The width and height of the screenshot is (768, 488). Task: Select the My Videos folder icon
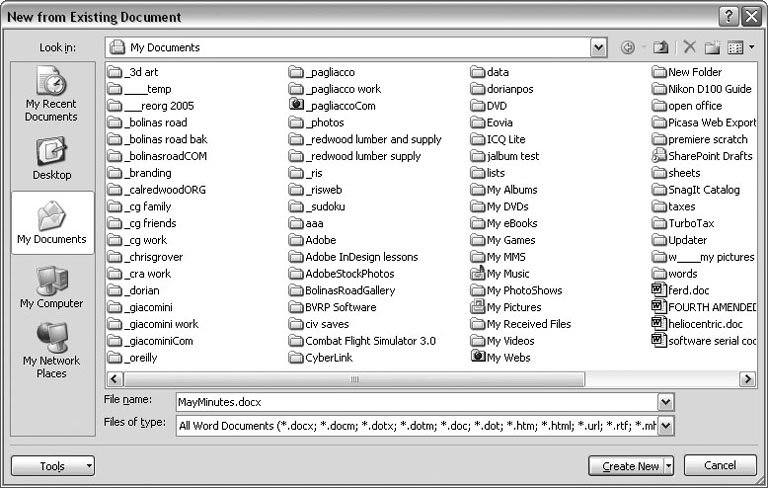(x=478, y=341)
